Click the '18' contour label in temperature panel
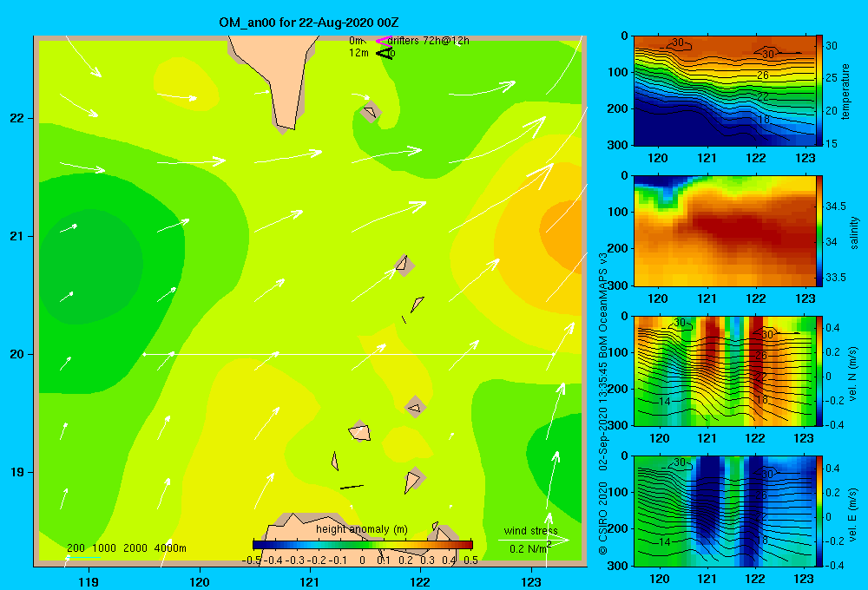 (763, 119)
